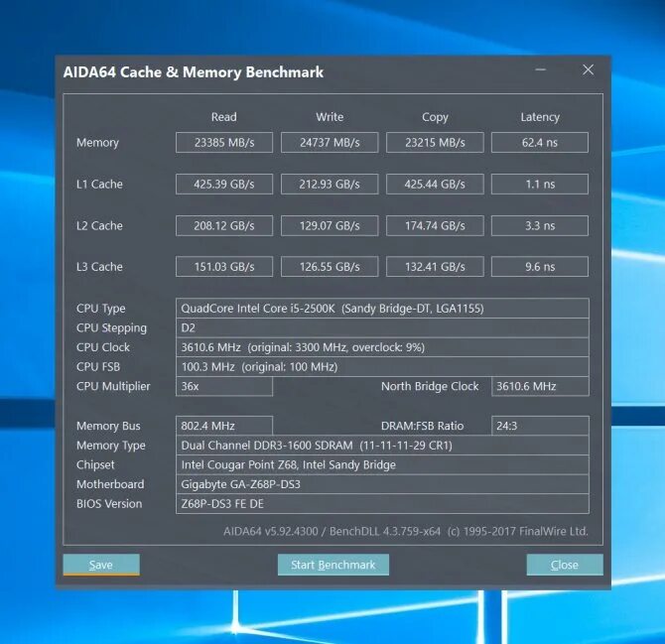The width and height of the screenshot is (665, 644).
Task: Click the Save button
Action: (101, 565)
